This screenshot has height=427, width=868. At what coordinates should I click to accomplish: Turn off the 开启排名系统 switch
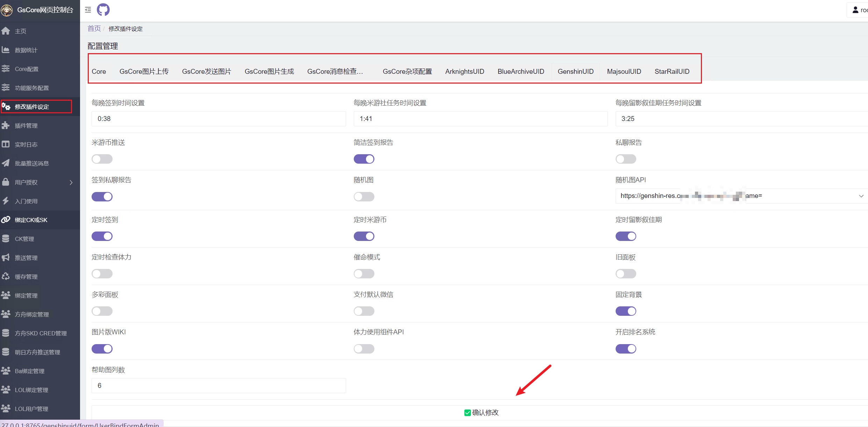pyautogui.click(x=626, y=349)
